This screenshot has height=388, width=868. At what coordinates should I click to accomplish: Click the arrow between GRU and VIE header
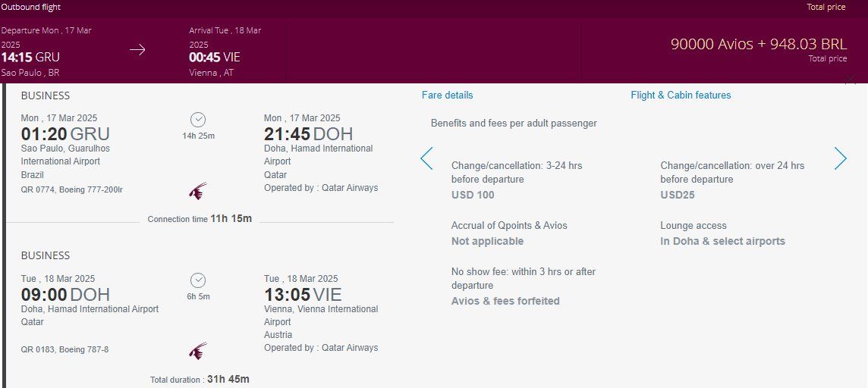coord(137,50)
